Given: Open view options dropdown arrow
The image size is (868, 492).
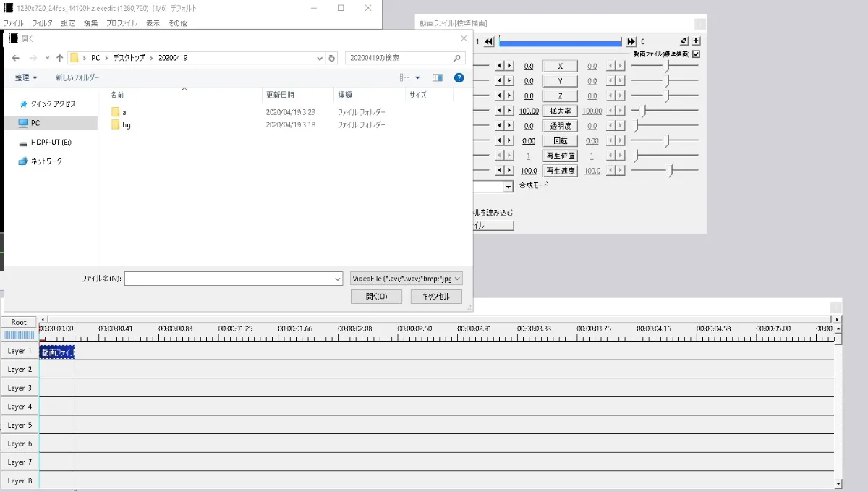Looking at the screenshot, I should point(417,77).
